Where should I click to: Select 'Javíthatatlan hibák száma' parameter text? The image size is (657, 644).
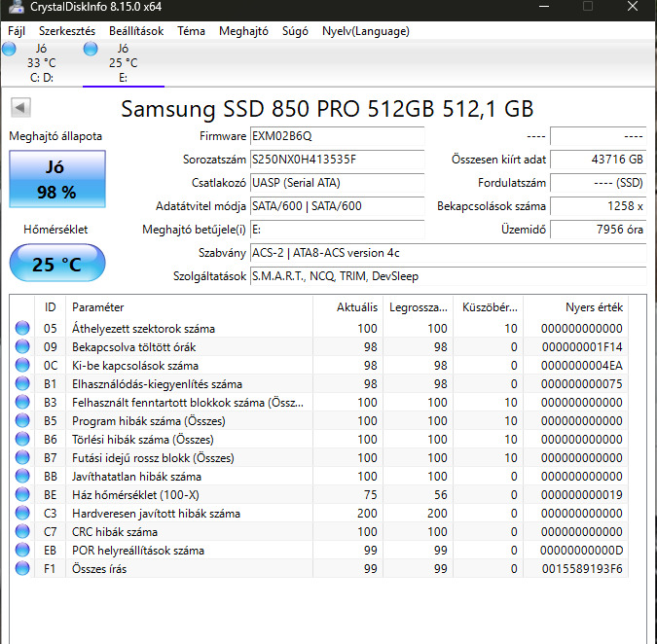coord(136,477)
